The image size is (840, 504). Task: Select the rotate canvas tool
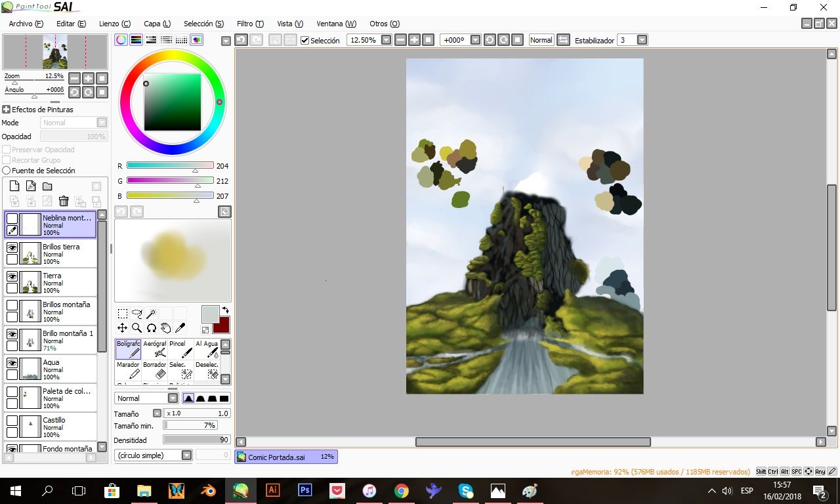151,327
